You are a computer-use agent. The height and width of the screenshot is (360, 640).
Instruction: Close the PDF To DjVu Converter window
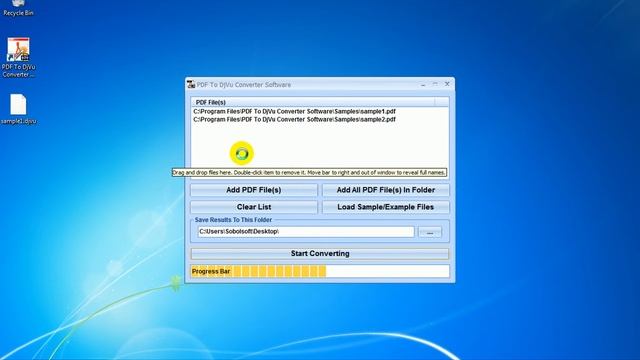coord(447,84)
